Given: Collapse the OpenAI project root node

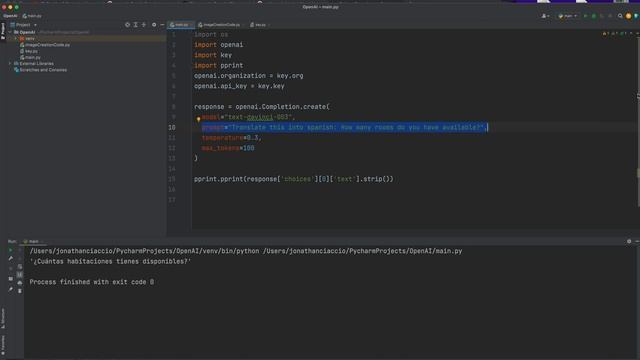Looking at the screenshot, I should coord(11,32).
